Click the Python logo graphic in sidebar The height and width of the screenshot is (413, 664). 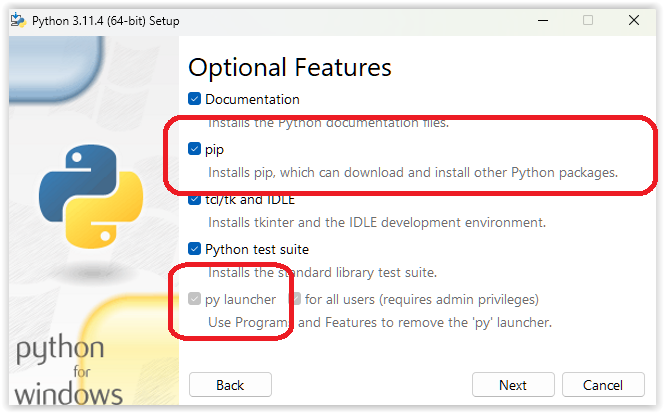click(x=91, y=196)
